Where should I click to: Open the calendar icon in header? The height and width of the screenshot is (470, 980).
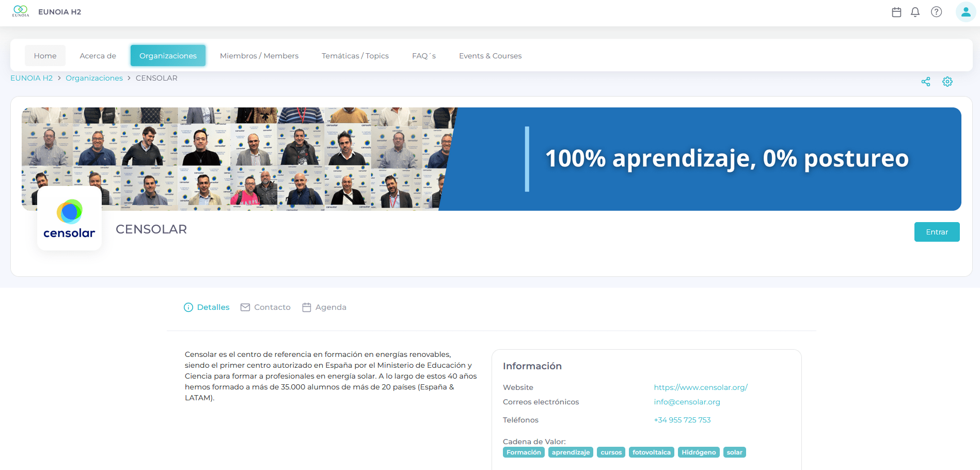(896, 12)
